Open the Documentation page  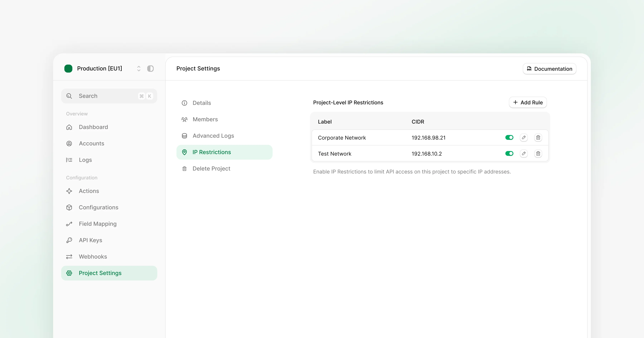coord(549,69)
